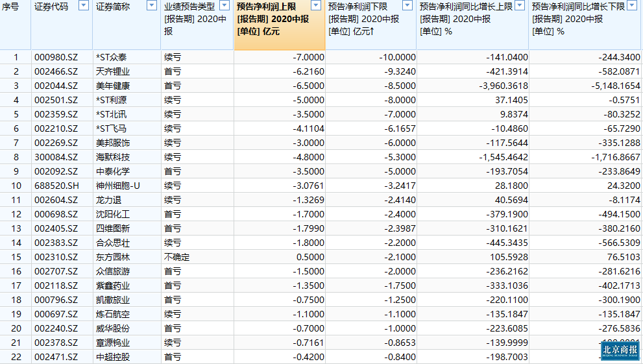This screenshot has width=643, height=364.
Task: Select stock name 中泰化学
Action: 113,171
